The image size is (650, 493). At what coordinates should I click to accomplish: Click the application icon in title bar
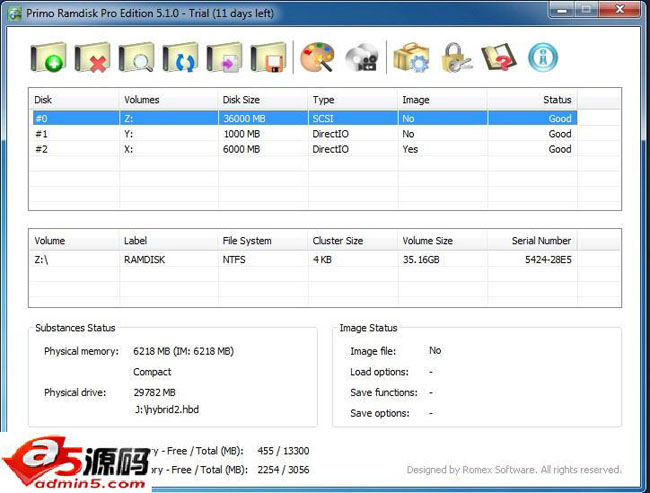click(x=15, y=14)
